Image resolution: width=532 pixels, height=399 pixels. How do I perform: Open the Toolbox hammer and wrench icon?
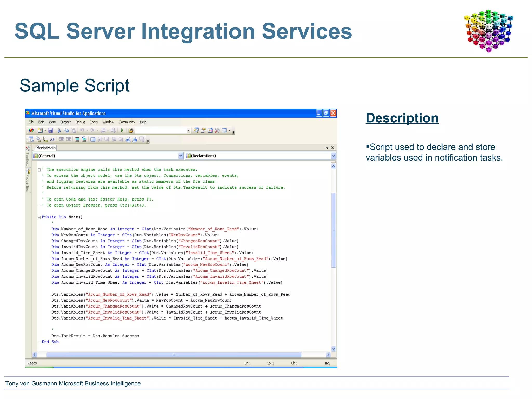coord(217,130)
